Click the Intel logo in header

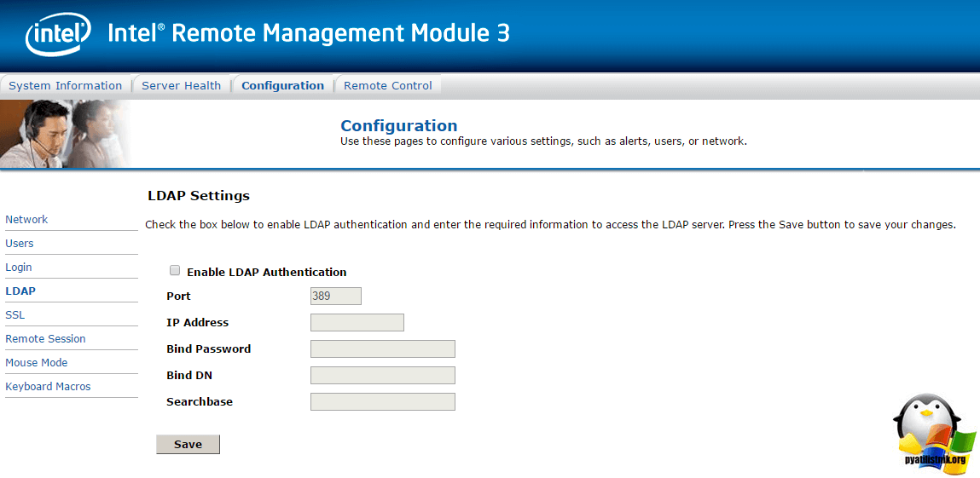(58, 36)
